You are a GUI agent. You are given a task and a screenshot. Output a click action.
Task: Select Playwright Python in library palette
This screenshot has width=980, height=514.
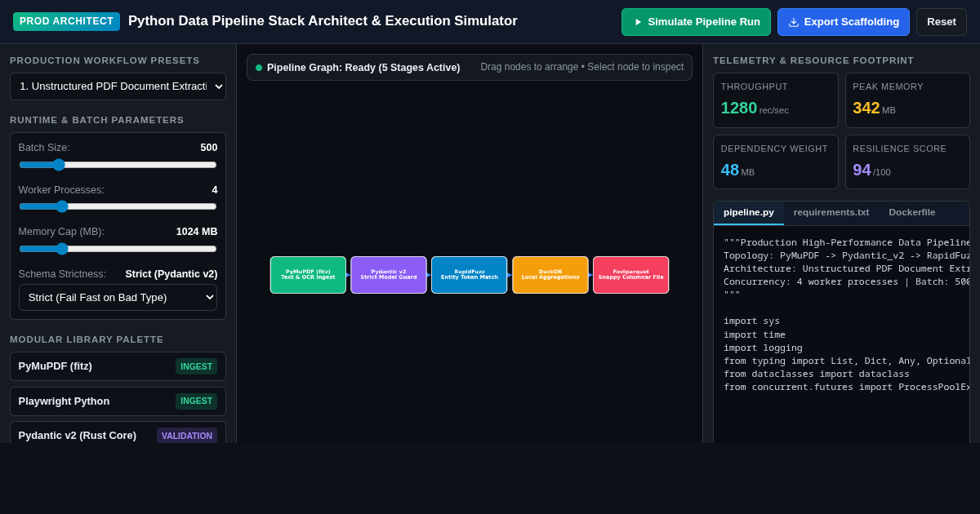(x=118, y=401)
